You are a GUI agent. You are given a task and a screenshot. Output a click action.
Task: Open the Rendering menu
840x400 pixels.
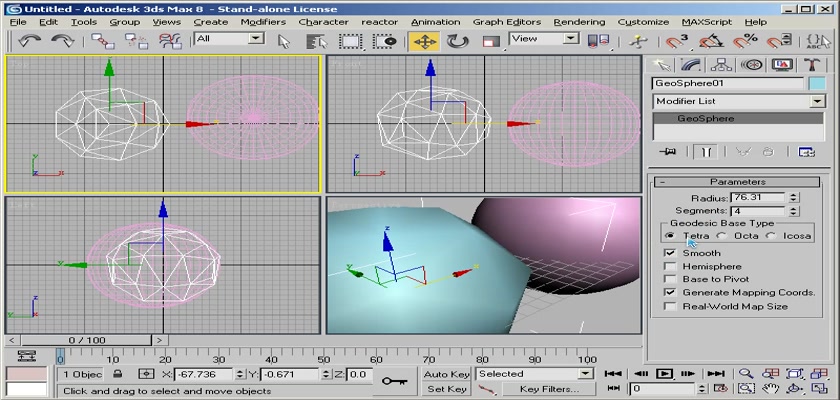pos(579,22)
